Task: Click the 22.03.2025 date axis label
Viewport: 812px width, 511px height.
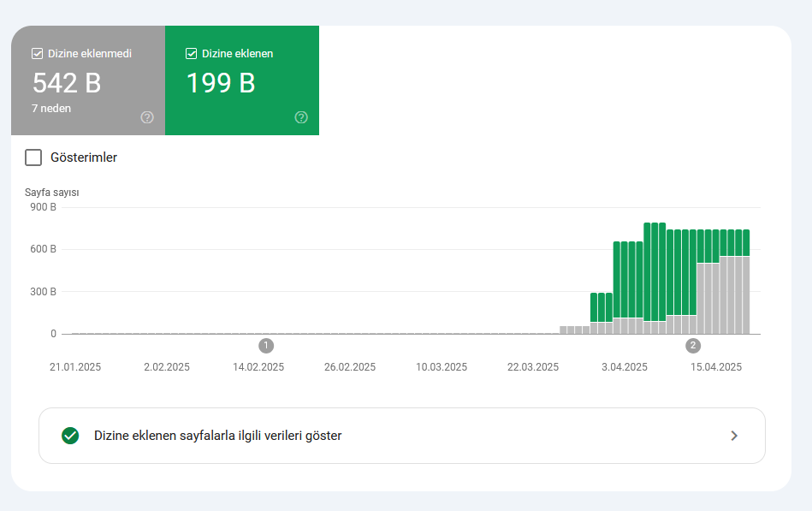Action: [533, 367]
